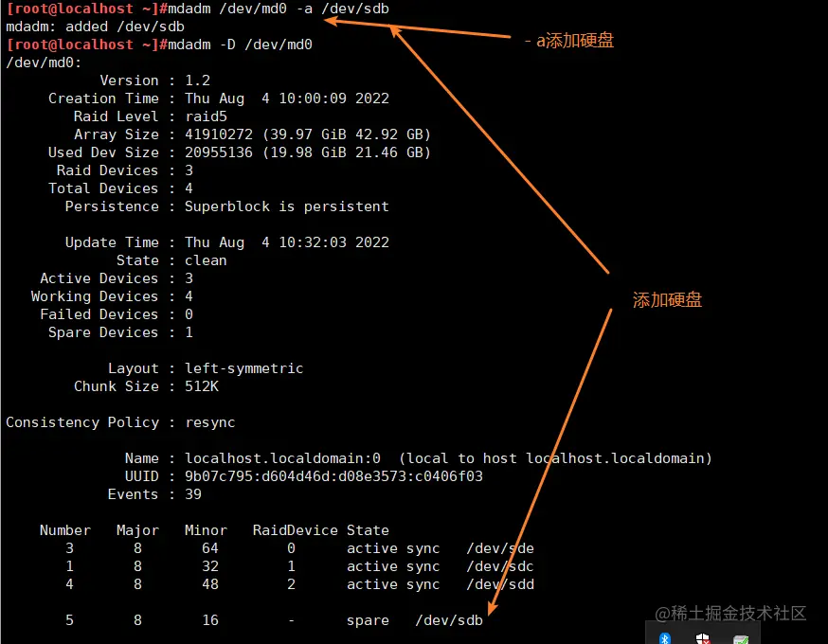Click the 'Raid Devices' label

pyautogui.click(x=107, y=170)
